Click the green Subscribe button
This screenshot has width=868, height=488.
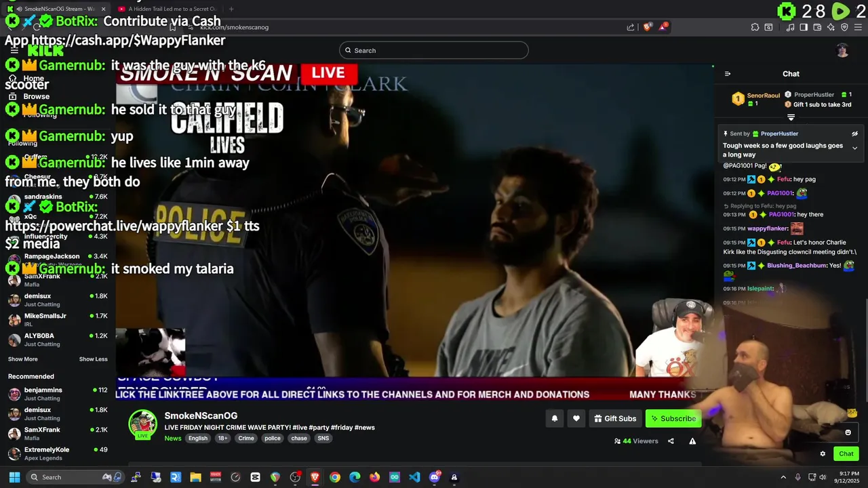673,419
